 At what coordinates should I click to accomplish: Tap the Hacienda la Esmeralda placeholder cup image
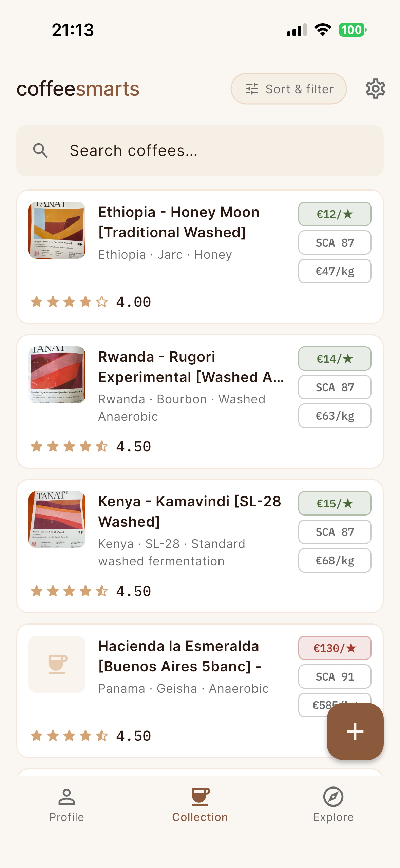57,664
